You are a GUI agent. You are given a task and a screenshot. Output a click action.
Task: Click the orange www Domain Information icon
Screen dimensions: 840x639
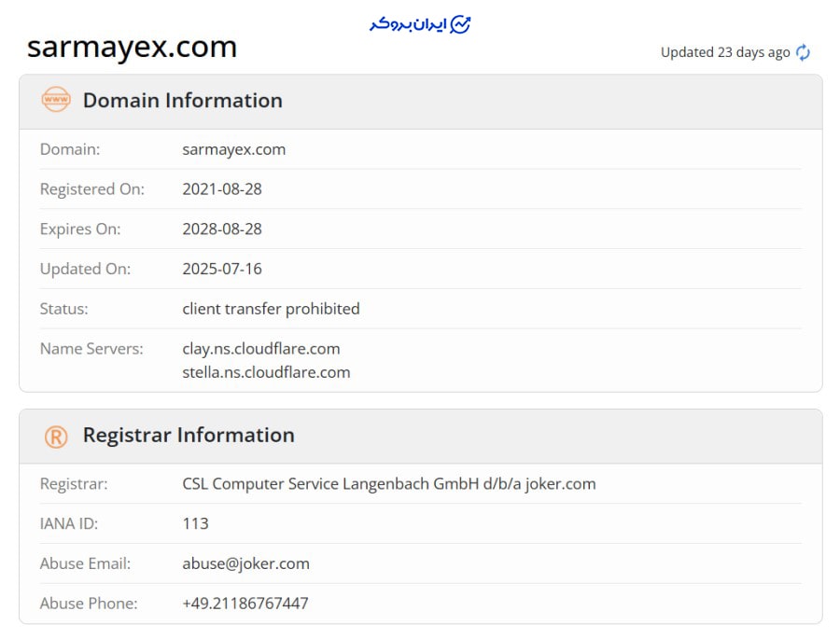56,100
